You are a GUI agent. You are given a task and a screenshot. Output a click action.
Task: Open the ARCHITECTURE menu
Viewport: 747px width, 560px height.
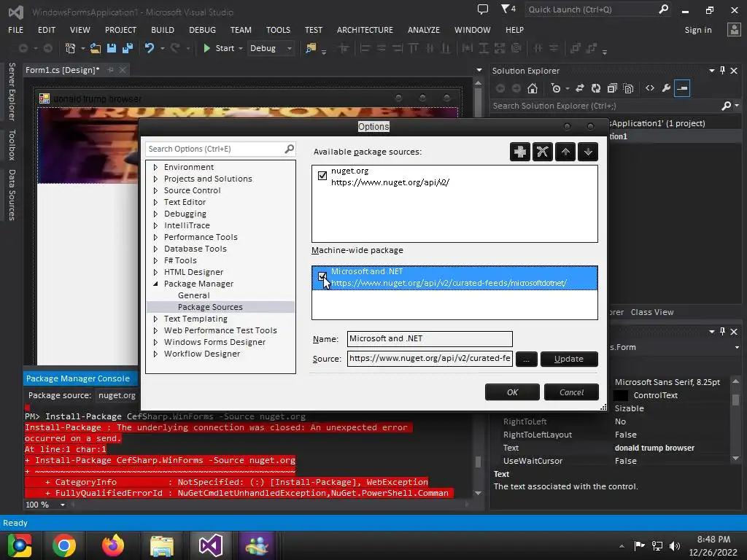[x=365, y=30]
